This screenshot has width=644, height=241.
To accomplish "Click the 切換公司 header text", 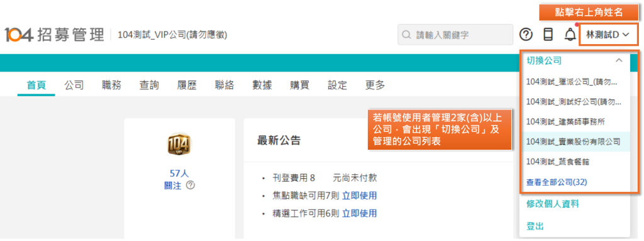I will click(544, 60).
